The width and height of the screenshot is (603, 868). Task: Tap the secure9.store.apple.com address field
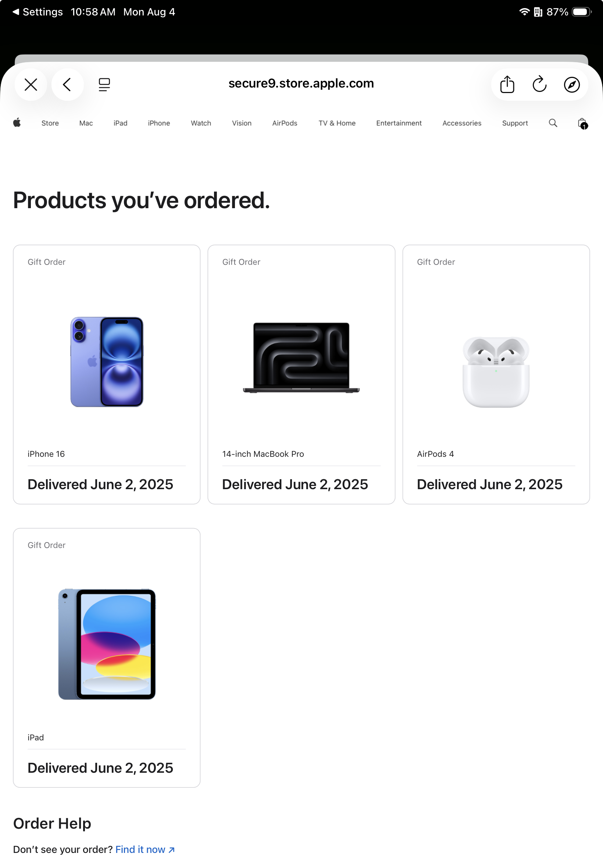pyautogui.click(x=301, y=83)
